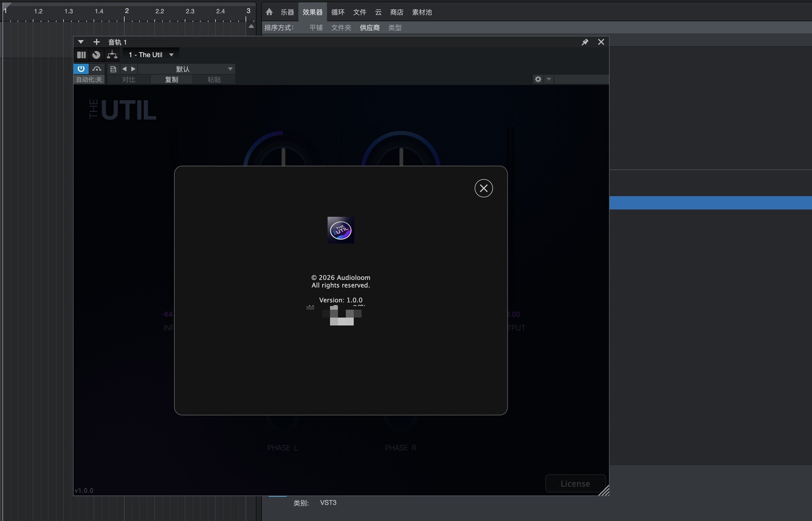Toggle The Util plugin power button

click(x=81, y=69)
